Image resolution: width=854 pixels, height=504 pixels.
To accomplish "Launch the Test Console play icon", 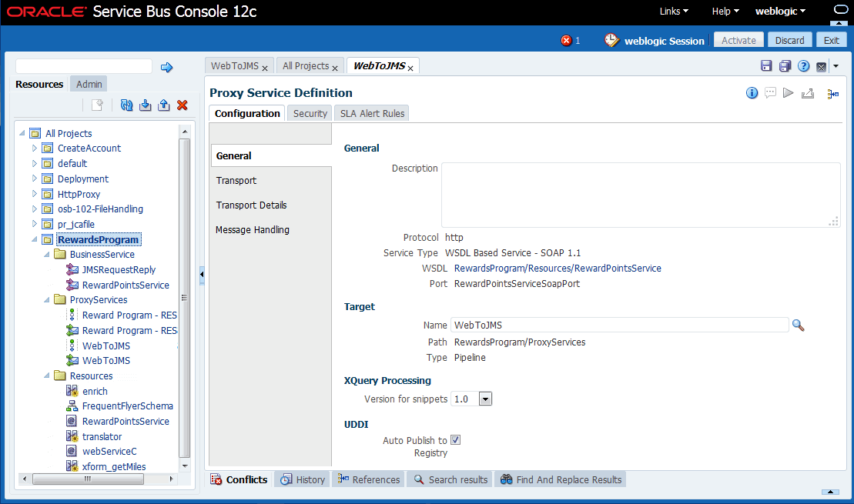I will [788, 93].
